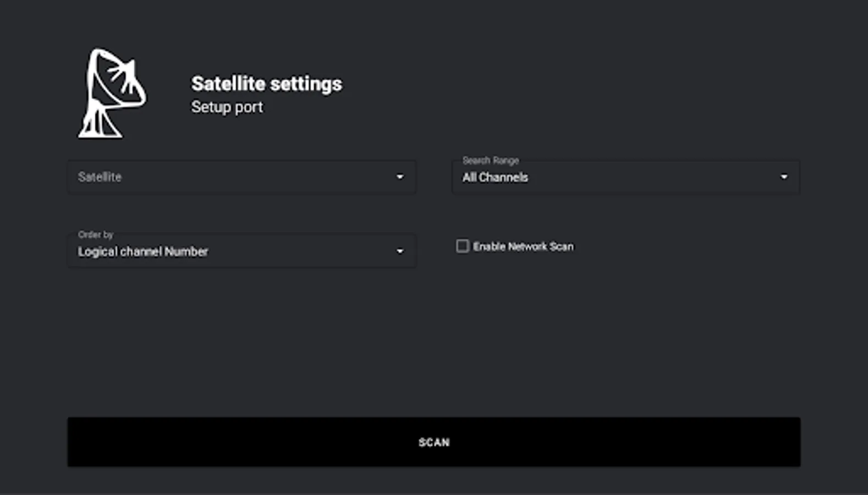The width and height of the screenshot is (868, 495).
Task: Click the Order by arrow icon
Action: 400,251
